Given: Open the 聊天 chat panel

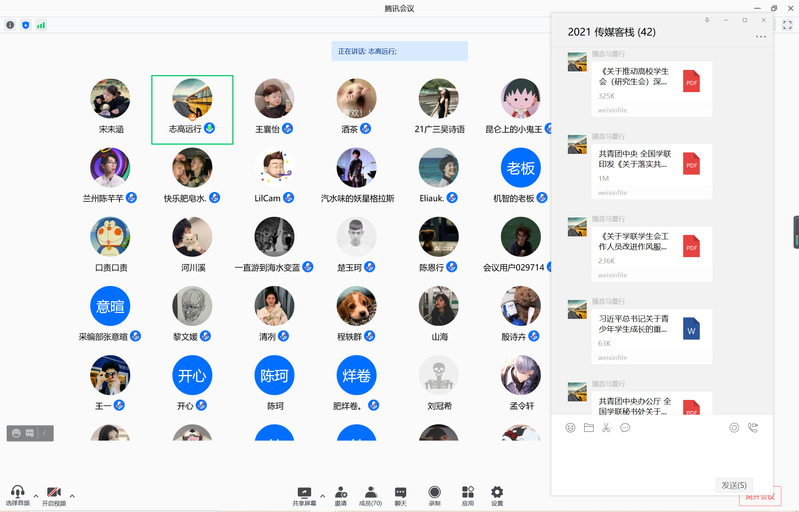Looking at the screenshot, I should (x=401, y=493).
